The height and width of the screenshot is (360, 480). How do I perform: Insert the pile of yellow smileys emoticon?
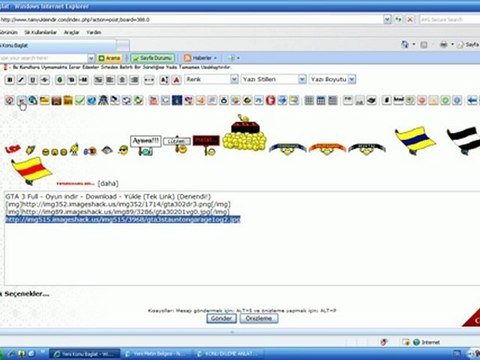coord(244,133)
